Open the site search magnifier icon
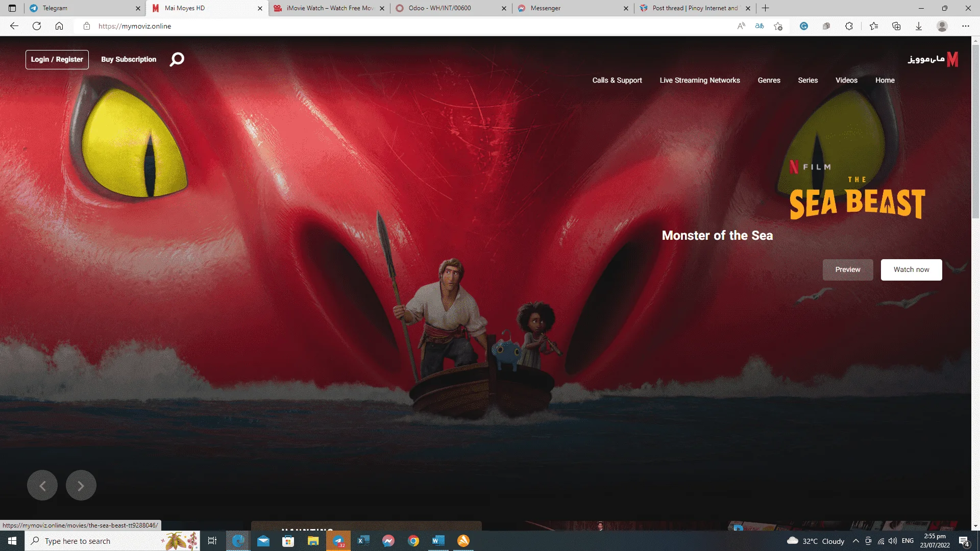Viewport: 980px width, 551px height. [177, 59]
